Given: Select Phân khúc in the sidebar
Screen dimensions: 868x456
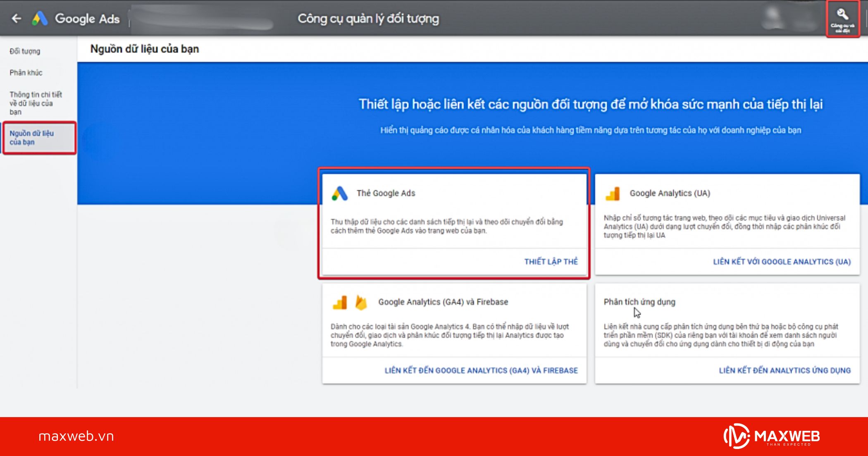Looking at the screenshot, I should 26,72.
